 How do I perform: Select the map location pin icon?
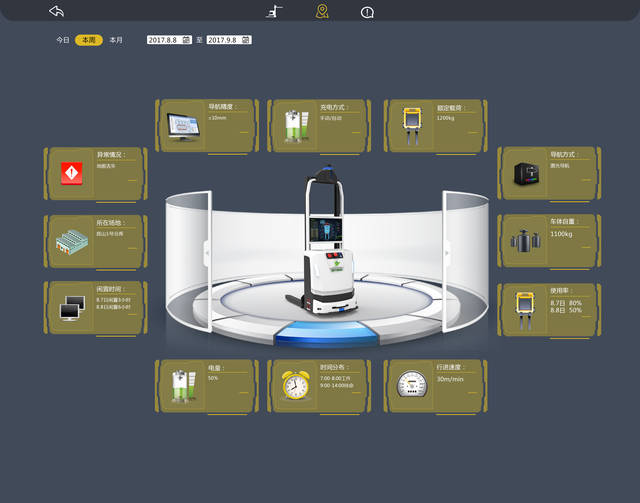[321, 11]
